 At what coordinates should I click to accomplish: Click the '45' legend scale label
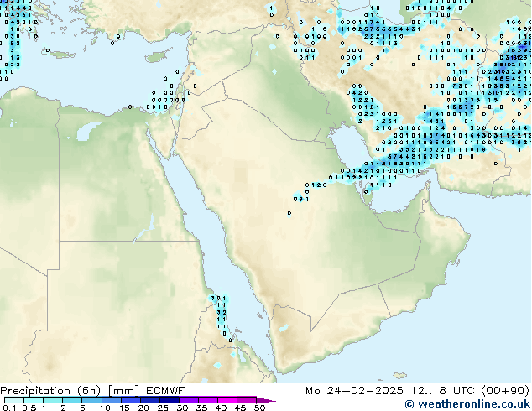(240, 408)
